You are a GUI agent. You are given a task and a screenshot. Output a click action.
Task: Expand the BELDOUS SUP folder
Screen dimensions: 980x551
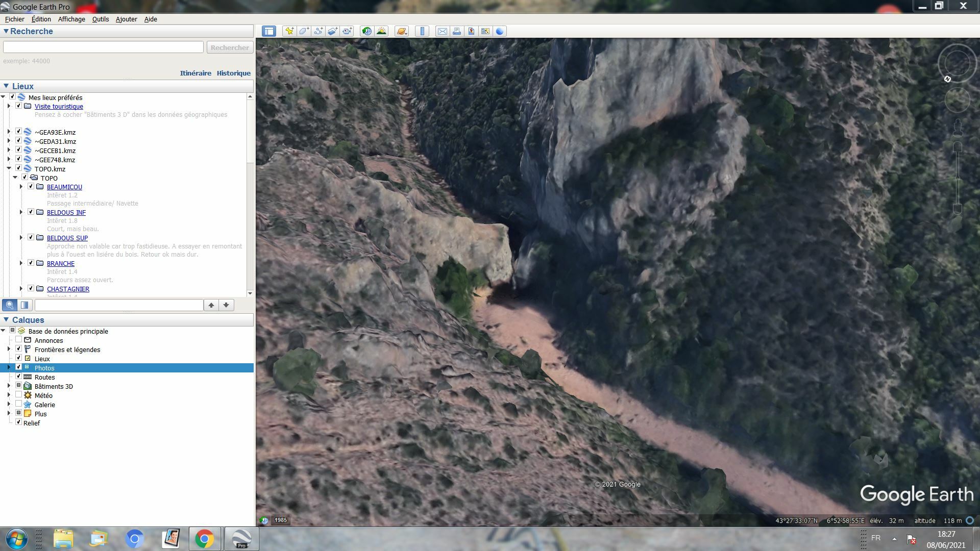(21, 237)
